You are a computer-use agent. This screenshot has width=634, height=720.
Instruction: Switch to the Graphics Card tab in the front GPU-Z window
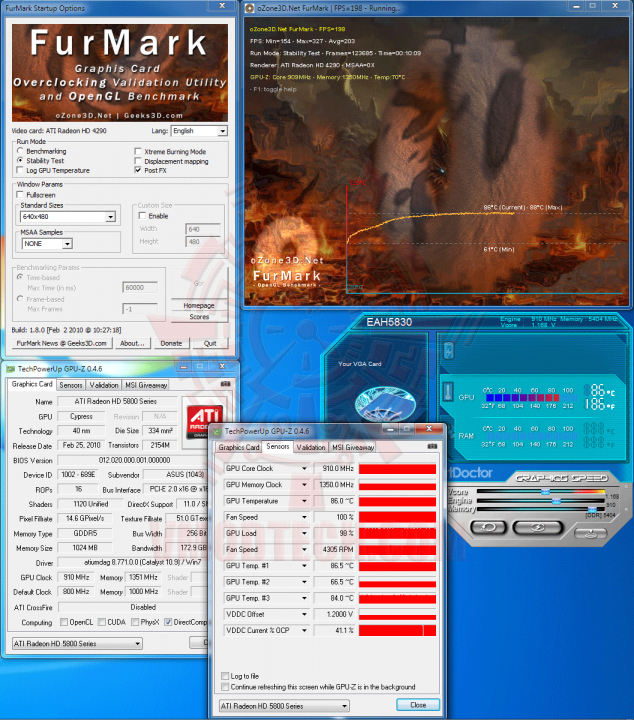239,447
